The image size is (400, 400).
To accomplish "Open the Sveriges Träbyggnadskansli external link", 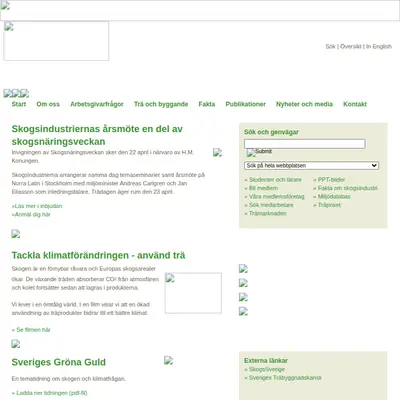I will tap(285, 378).
